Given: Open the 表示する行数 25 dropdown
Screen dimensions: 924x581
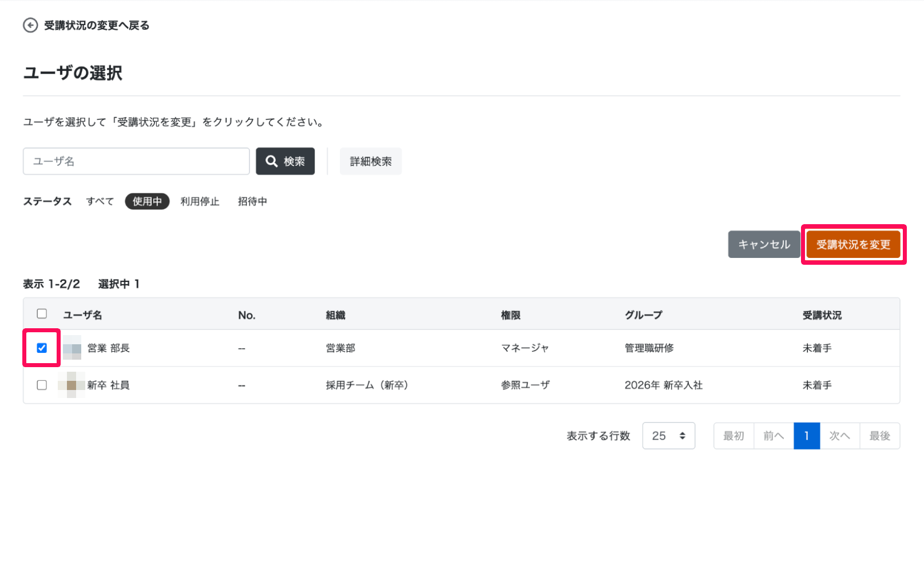Looking at the screenshot, I should [x=669, y=436].
